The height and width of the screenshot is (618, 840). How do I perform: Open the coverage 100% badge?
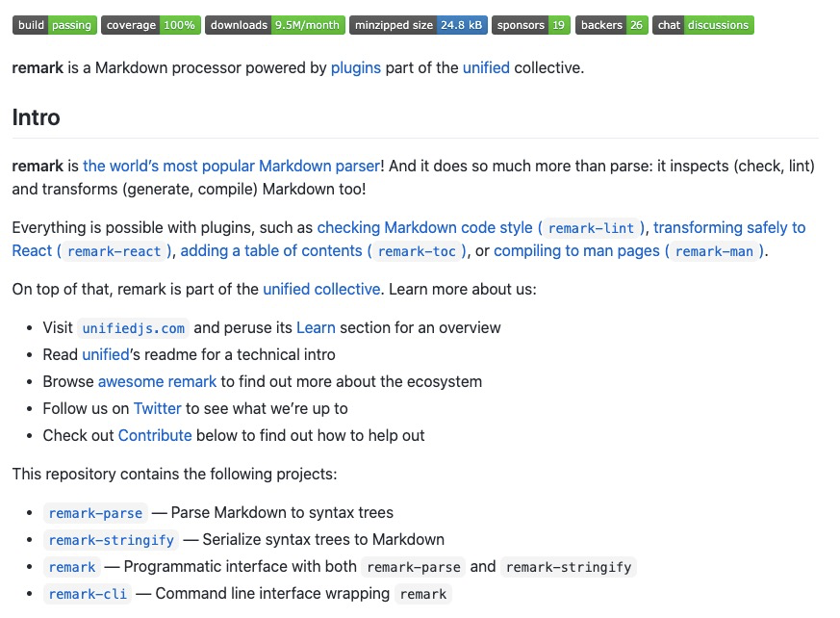tap(151, 25)
